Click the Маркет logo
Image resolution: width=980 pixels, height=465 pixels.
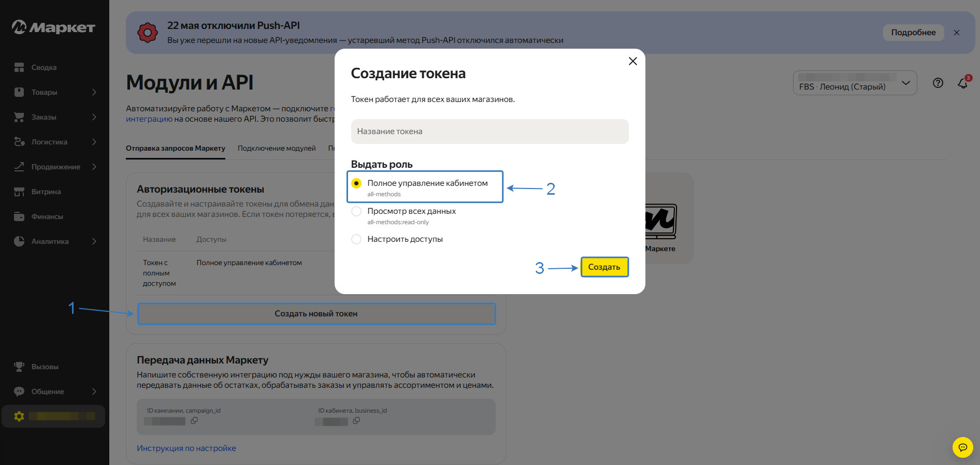(x=53, y=27)
